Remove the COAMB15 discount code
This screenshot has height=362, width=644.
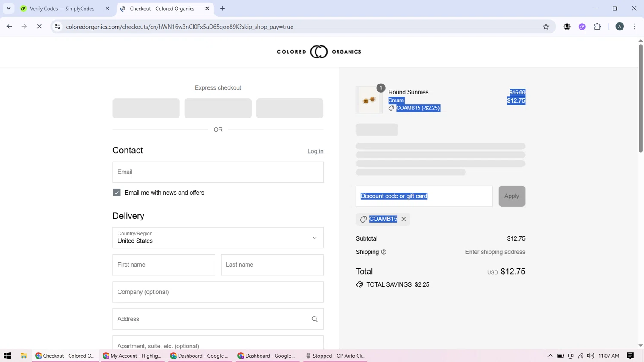pyautogui.click(x=404, y=219)
